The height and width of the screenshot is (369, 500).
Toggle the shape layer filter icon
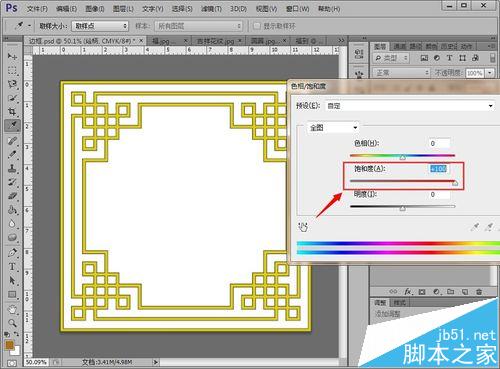[x=462, y=58]
